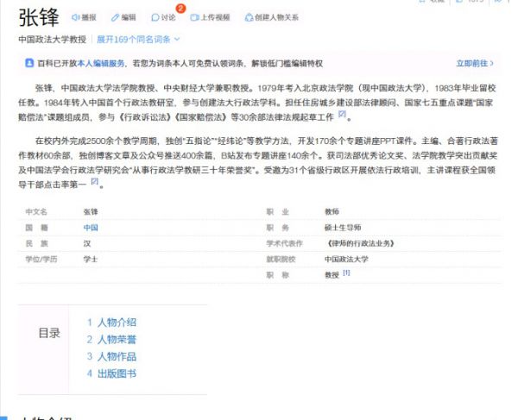
Task: Click the 播报 speaker icon
Action: (75, 17)
